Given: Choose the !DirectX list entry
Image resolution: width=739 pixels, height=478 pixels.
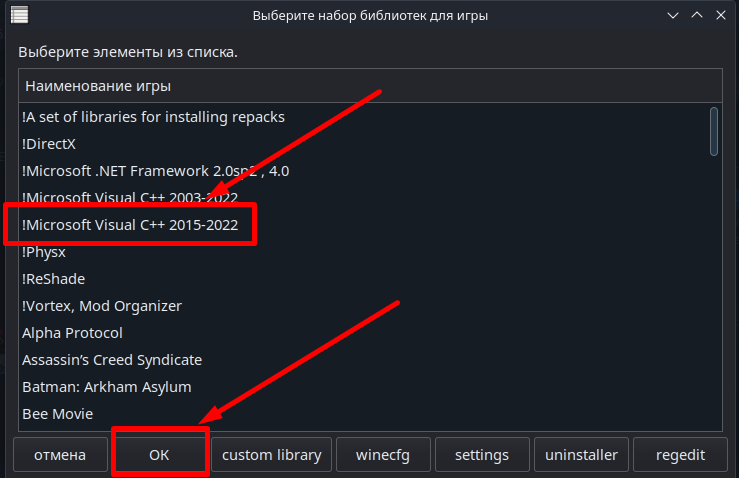Looking at the screenshot, I should point(49,144).
